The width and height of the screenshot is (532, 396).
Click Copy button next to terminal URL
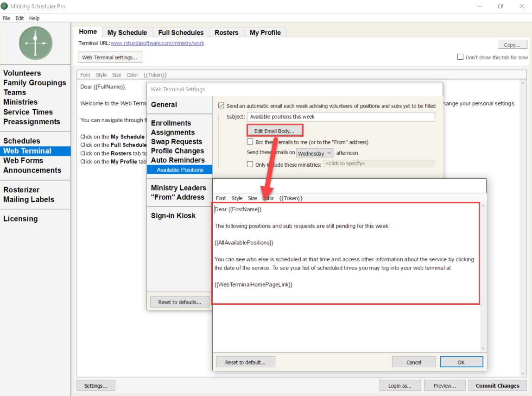pos(513,44)
